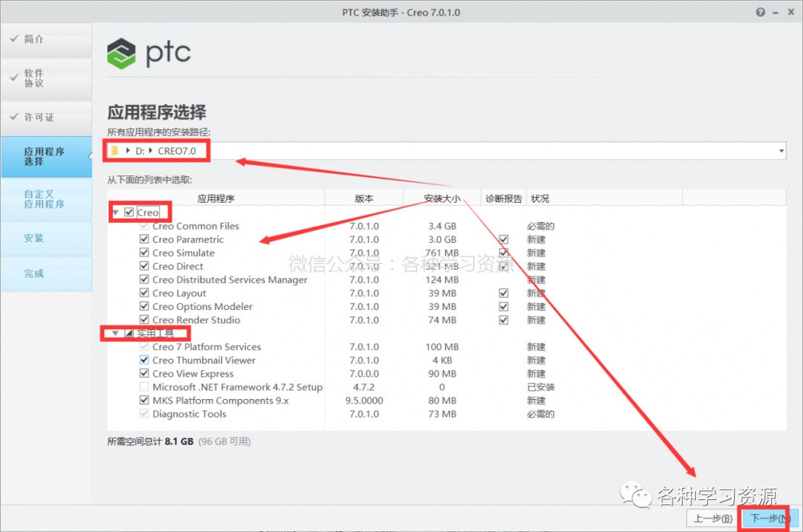Click the 诊断报告 column header

coord(504,198)
